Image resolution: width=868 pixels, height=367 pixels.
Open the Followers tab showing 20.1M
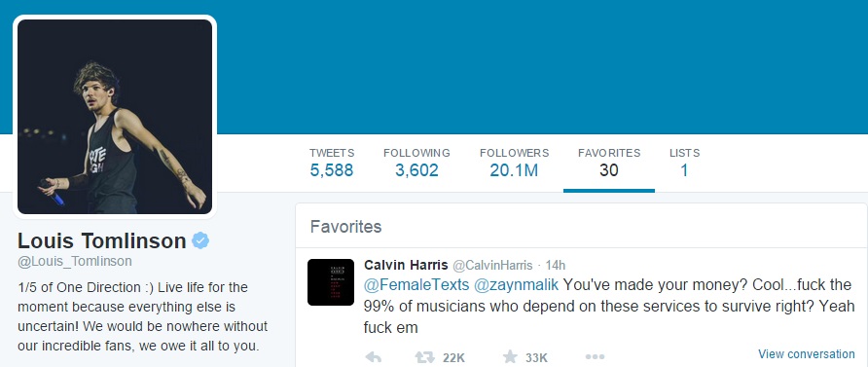click(x=514, y=163)
